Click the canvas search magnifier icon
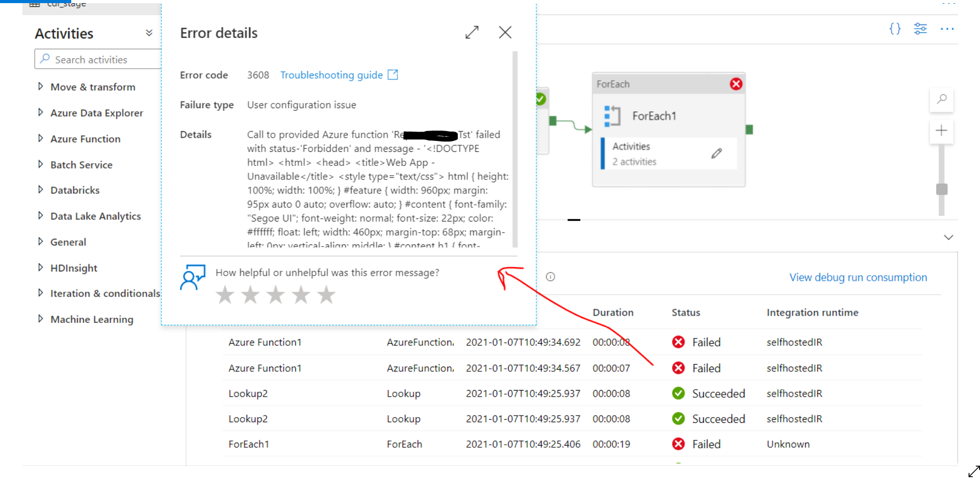 point(942,99)
